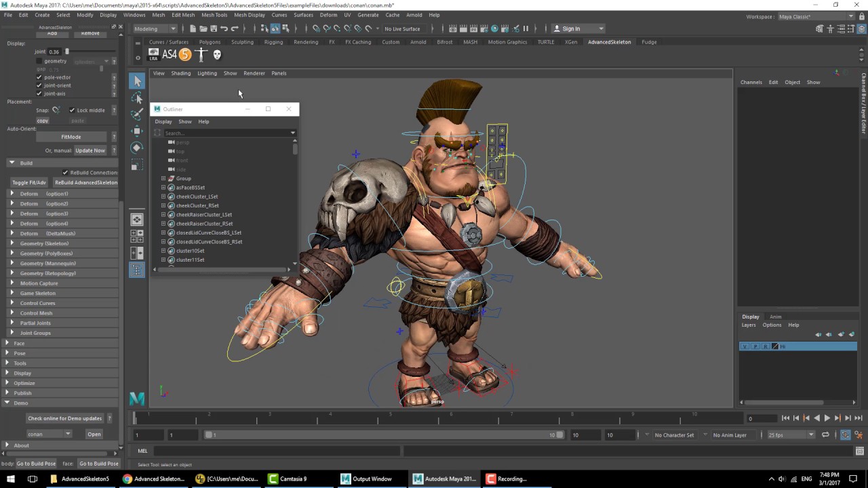Image resolution: width=868 pixels, height=488 pixels.
Task: Click the T-pose body shelf icon
Action: coord(201,55)
